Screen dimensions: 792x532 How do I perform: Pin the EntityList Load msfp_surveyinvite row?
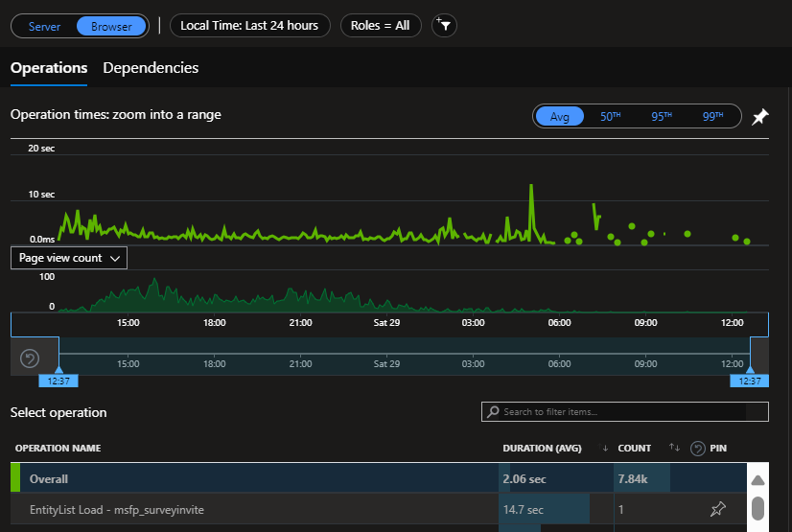click(x=718, y=509)
